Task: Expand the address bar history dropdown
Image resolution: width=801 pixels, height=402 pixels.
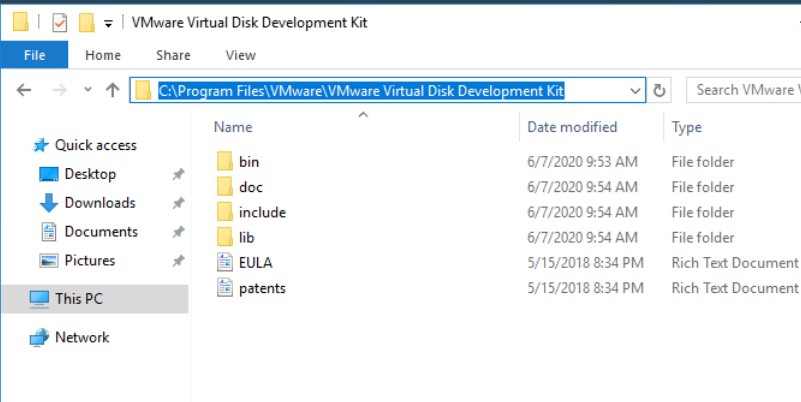Action: [635, 91]
